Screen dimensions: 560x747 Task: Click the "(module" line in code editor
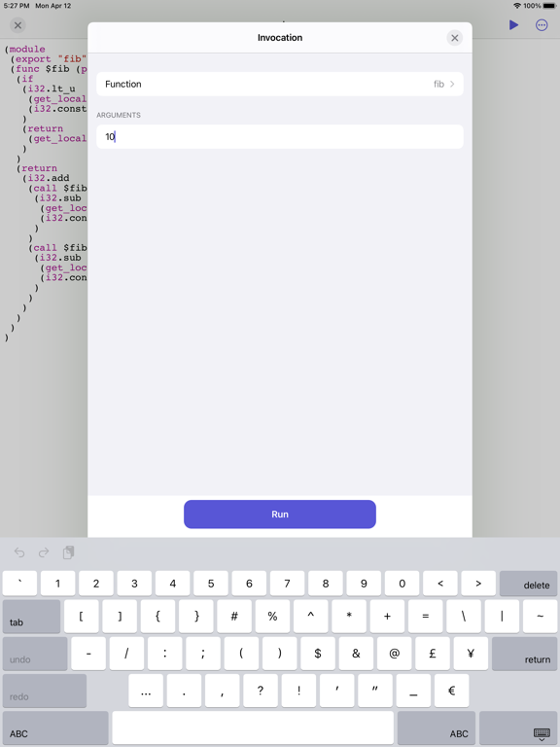(x=24, y=49)
